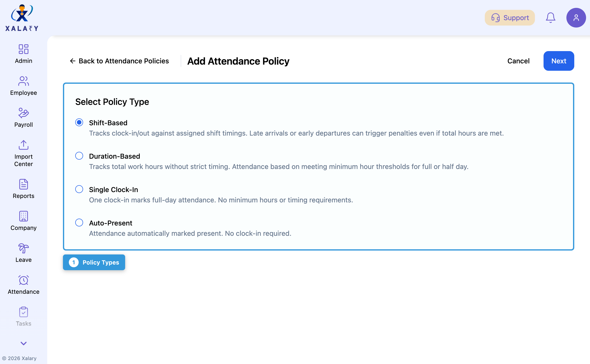Open Support with the headset icon
This screenshot has width=590, height=364.
509,17
